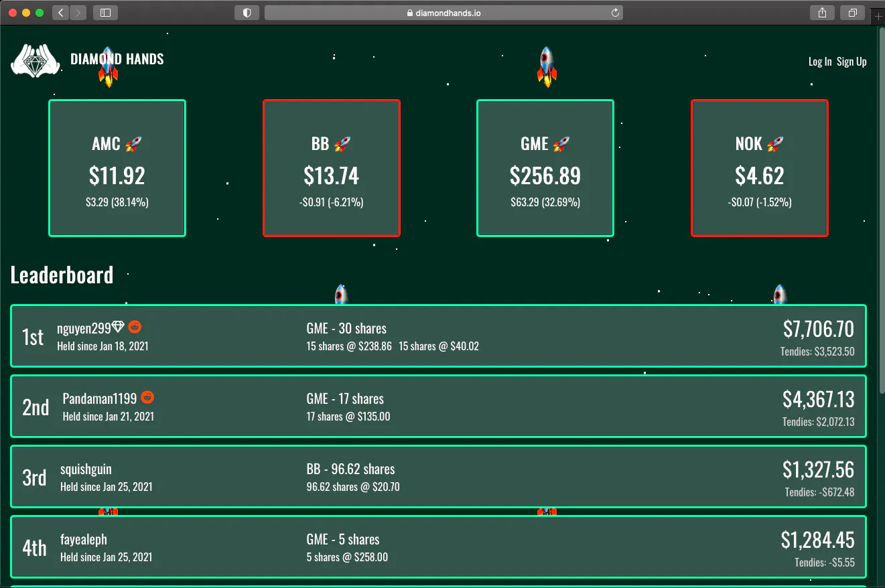Click GME - 5 shares text
The image size is (885, 588).
(x=343, y=539)
